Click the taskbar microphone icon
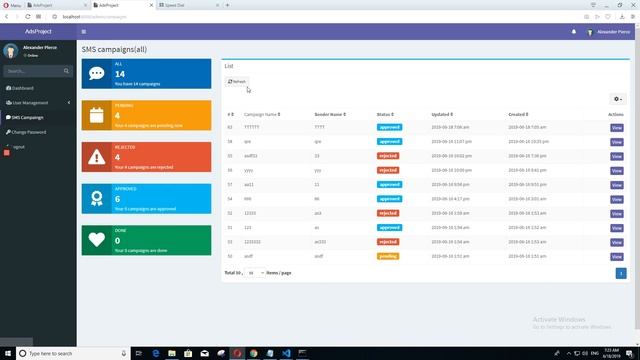Image resolution: width=640 pixels, height=360 pixels. coord(124,353)
